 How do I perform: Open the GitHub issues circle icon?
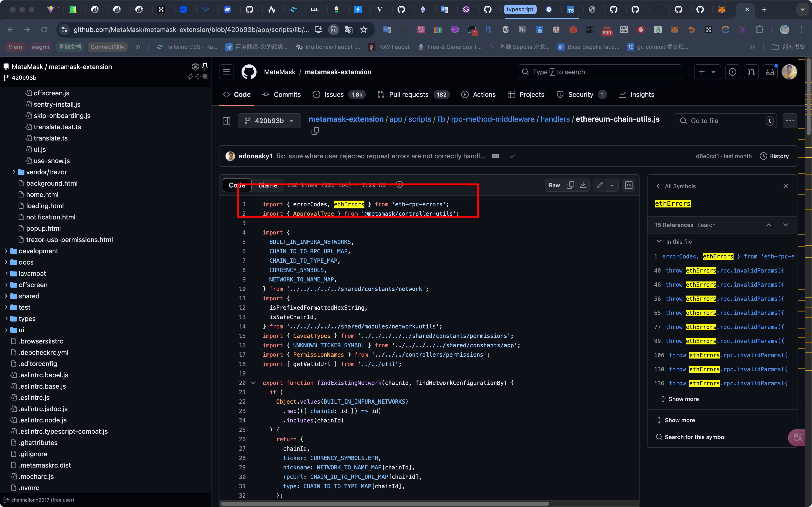point(733,72)
